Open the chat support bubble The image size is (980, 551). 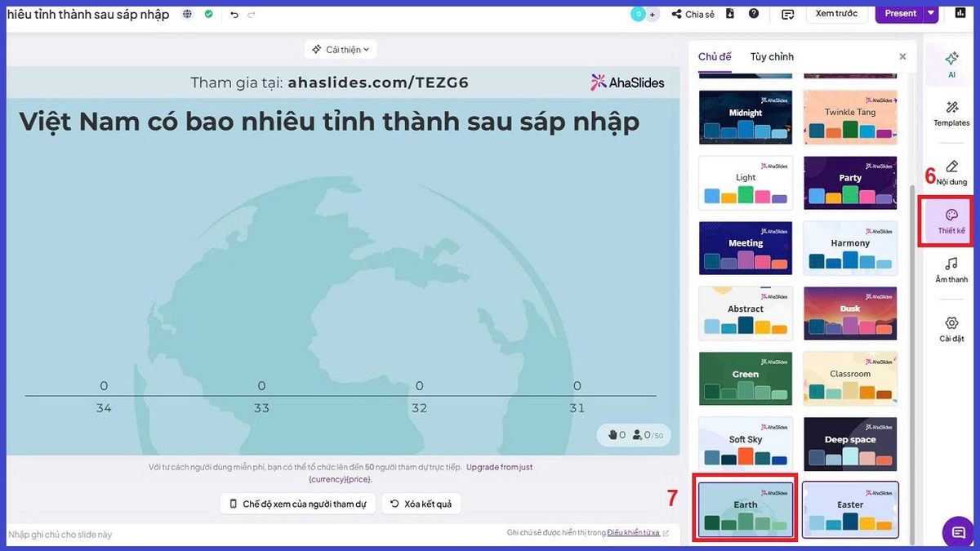(x=958, y=532)
